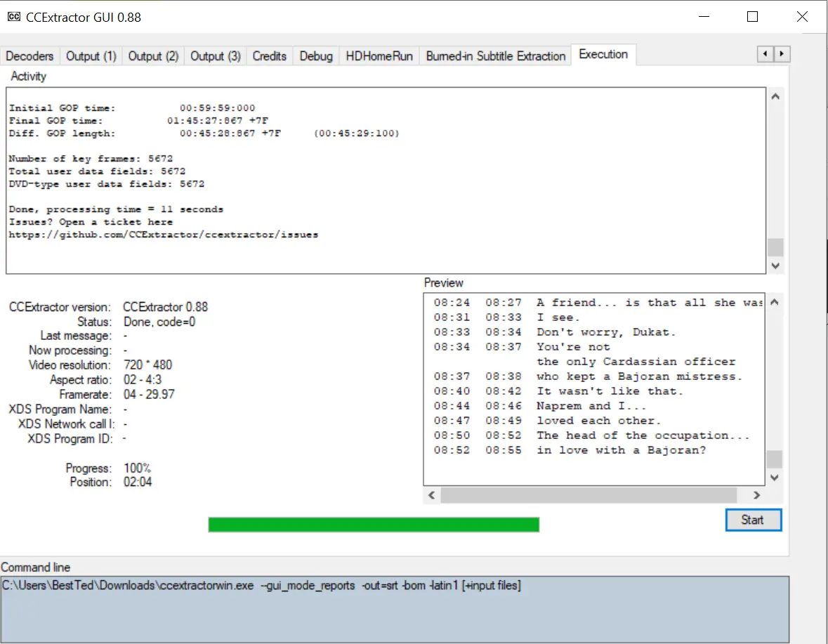This screenshot has height=644, width=828.
Task: Click preview line 'the only Cardassian officer'
Action: coord(636,362)
